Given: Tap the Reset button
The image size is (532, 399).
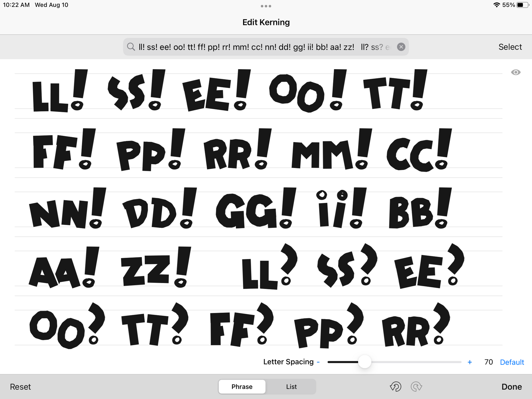Looking at the screenshot, I should (x=21, y=387).
